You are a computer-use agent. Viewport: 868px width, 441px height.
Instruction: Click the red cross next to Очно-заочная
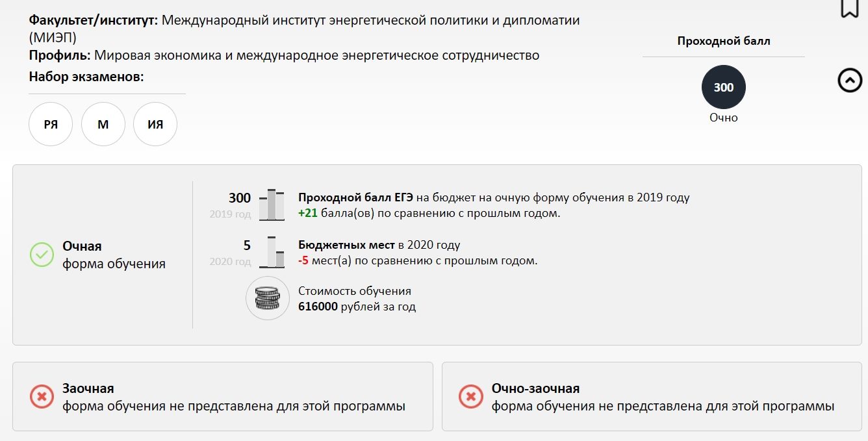471,396
